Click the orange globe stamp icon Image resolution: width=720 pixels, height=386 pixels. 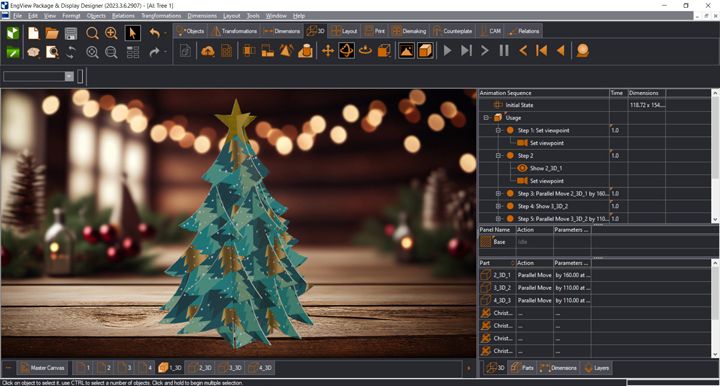coord(583,50)
